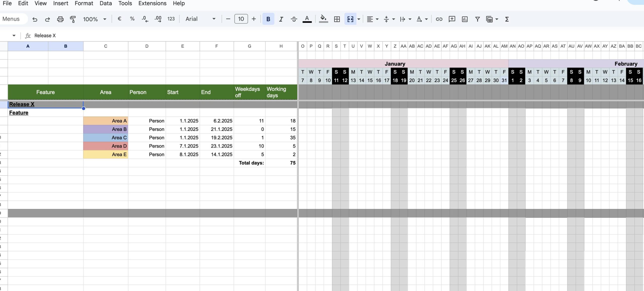Click the Undo button
The height and width of the screenshot is (291, 644).
pos(35,19)
